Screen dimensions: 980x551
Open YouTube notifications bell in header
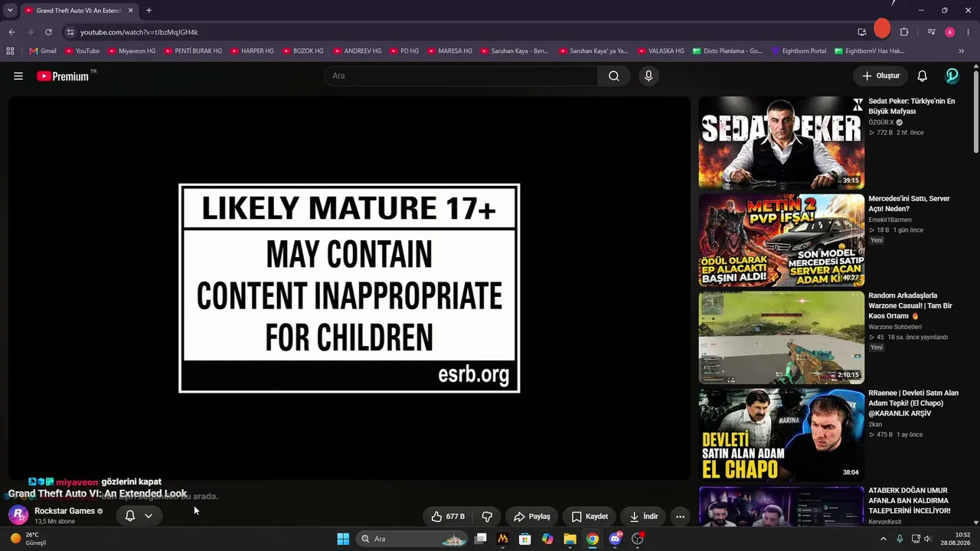tap(923, 76)
